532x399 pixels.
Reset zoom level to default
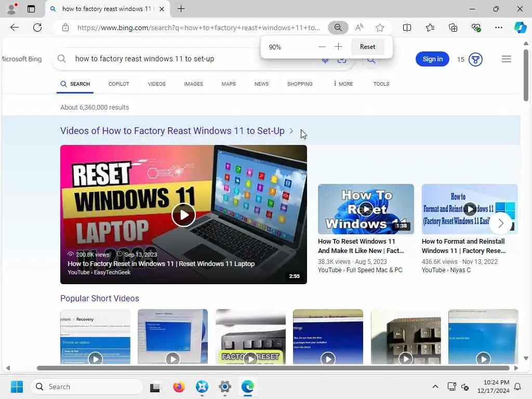(x=367, y=47)
